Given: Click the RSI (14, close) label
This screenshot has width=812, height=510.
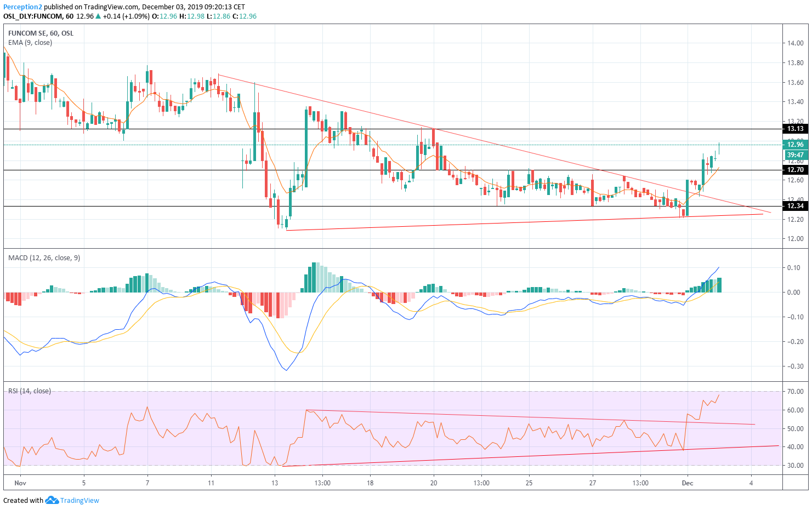Looking at the screenshot, I should click(x=30, y=391).
